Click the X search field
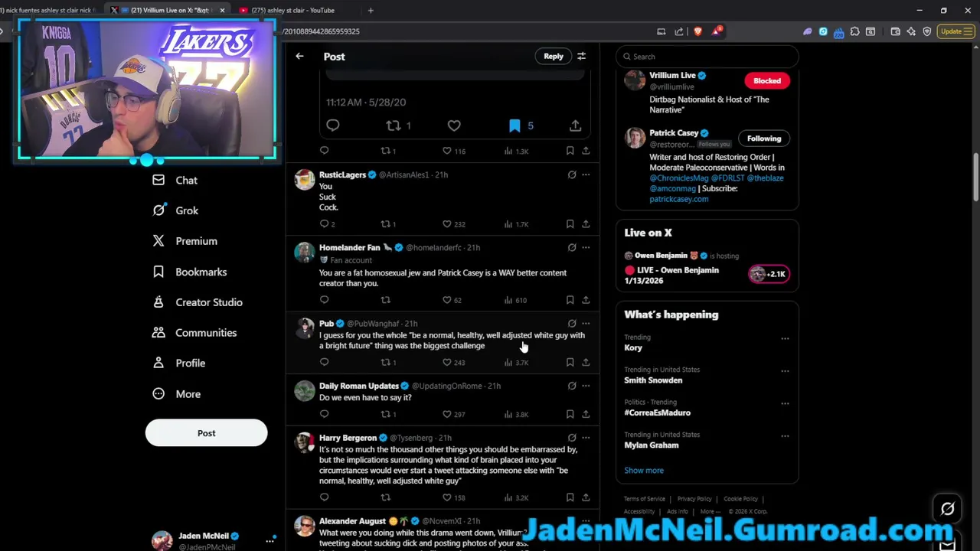The image size is (980, 551). (707, 57)
